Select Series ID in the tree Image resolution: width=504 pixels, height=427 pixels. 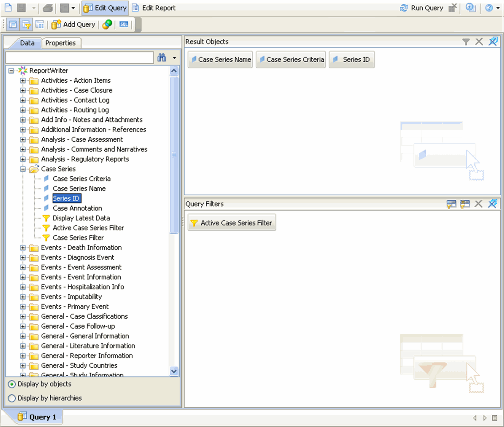pos(66,198)
